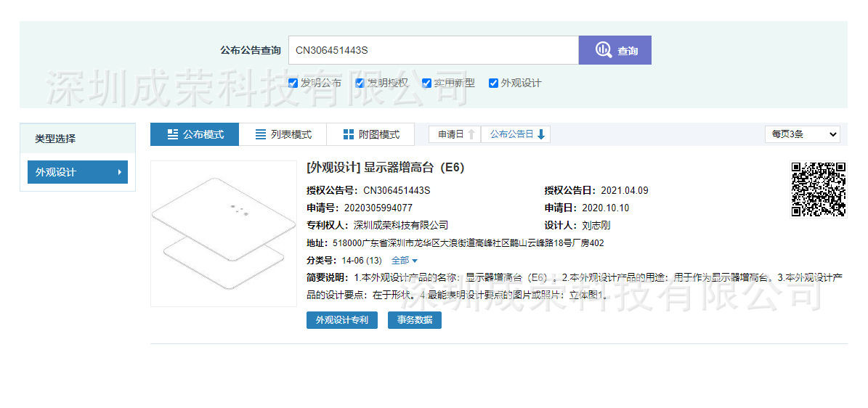Open the patent drawing thumbnail
The width and height of the screenshot is (868, 408).
tap(224, 234)
